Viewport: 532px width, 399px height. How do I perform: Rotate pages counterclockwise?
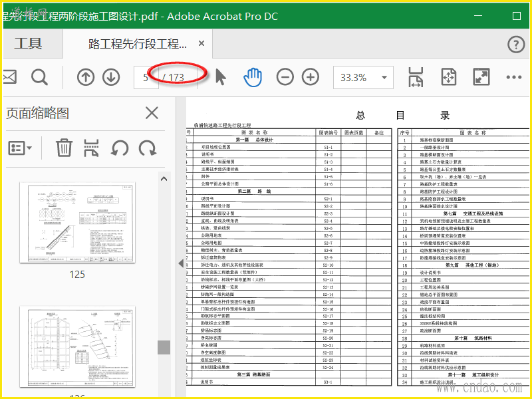(x=120, y=148)
